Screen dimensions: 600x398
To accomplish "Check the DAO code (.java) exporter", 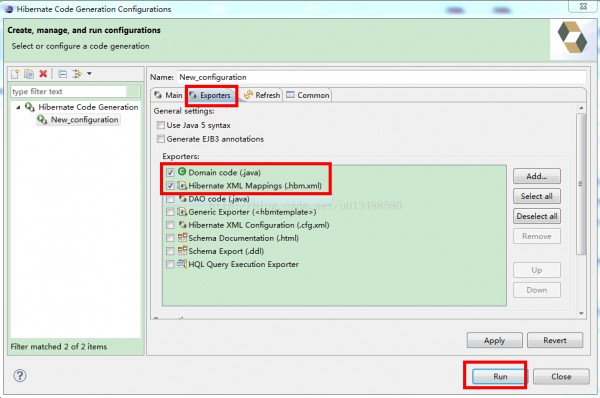I will 170,199.
